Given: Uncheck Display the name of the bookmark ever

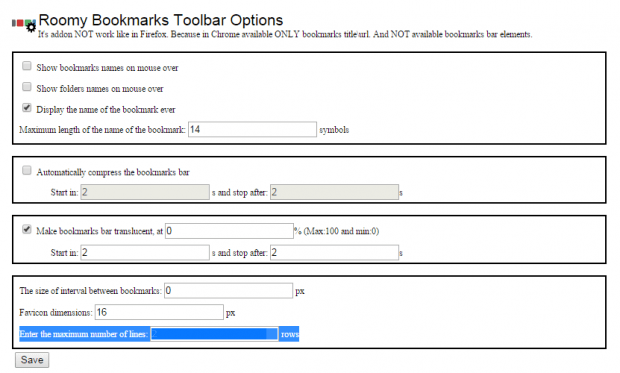Looking at the screenshot, I should pyautogui.click(x=26, y=108).
